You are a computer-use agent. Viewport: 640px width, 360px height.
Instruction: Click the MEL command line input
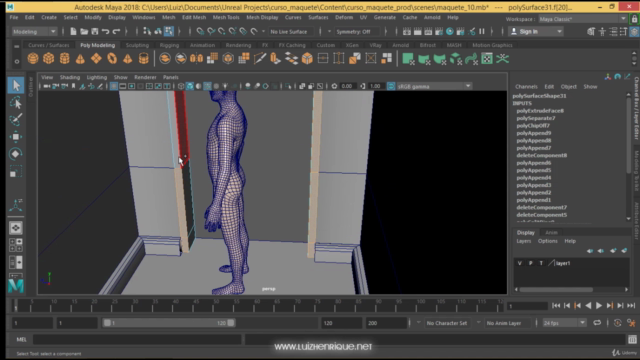point(137,339)
